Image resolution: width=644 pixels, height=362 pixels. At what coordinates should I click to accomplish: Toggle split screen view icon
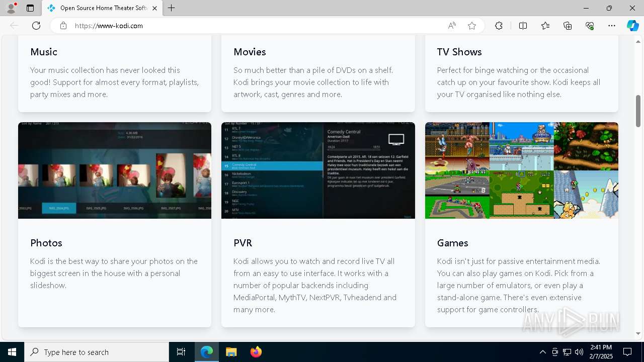click(523, 26)
